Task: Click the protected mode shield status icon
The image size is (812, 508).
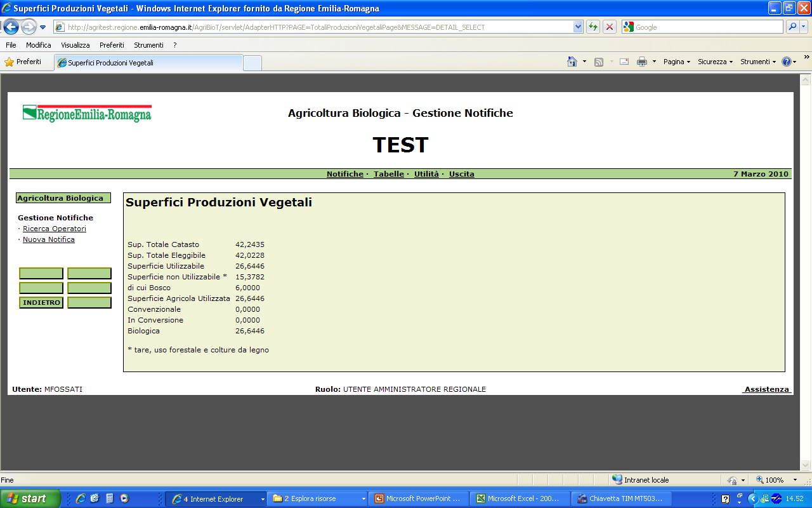Action: coord(733,481)
